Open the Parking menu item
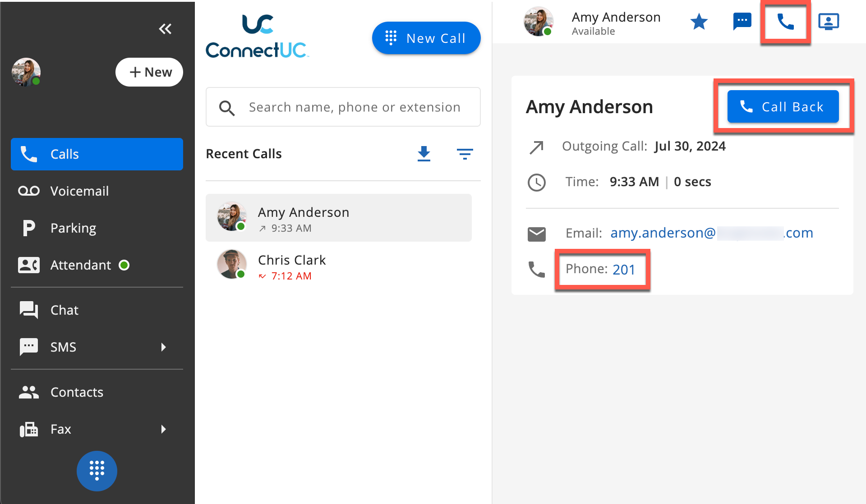 [x=73, y=228]
